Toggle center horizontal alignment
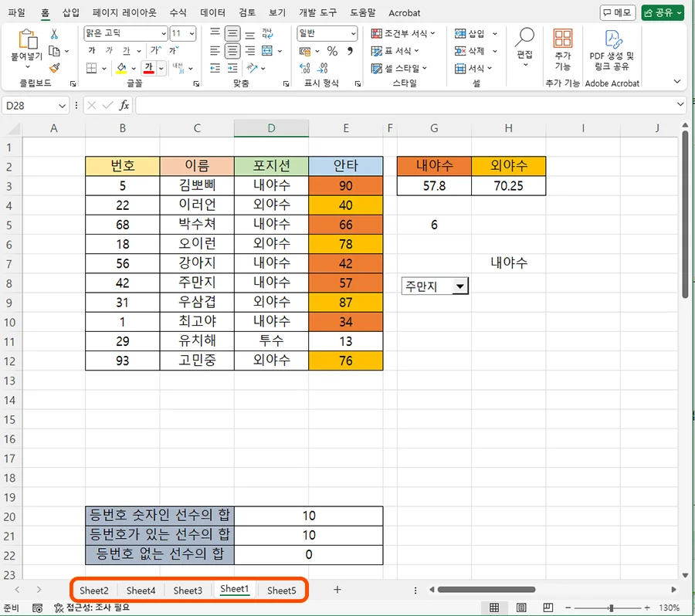 coord(232,50)
